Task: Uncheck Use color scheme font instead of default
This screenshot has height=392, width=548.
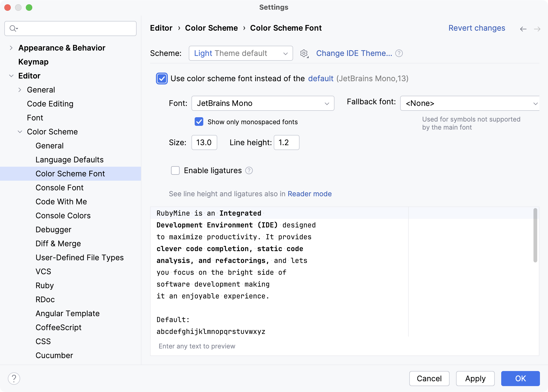Action: [162, 79]
